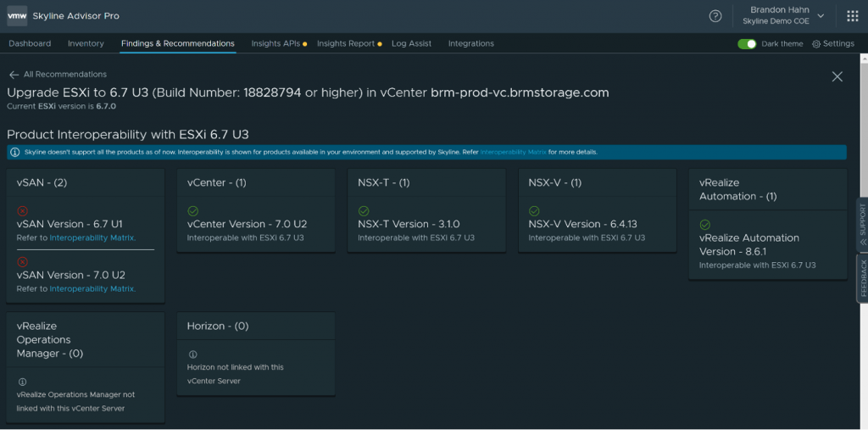
Task: Open the apps grid icon
Action: click(852, 16)
